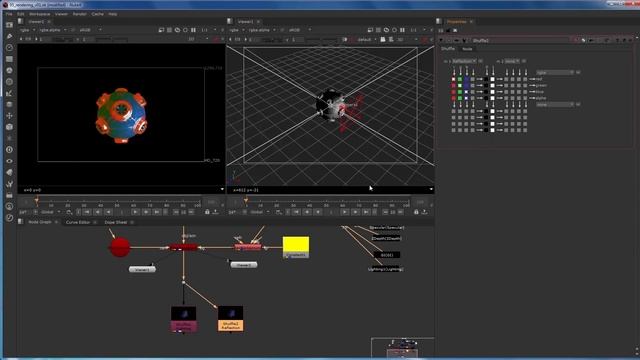This screenshot has height=360, width=640.
Task: Open the Cache menu
Action: coord(98,14)
